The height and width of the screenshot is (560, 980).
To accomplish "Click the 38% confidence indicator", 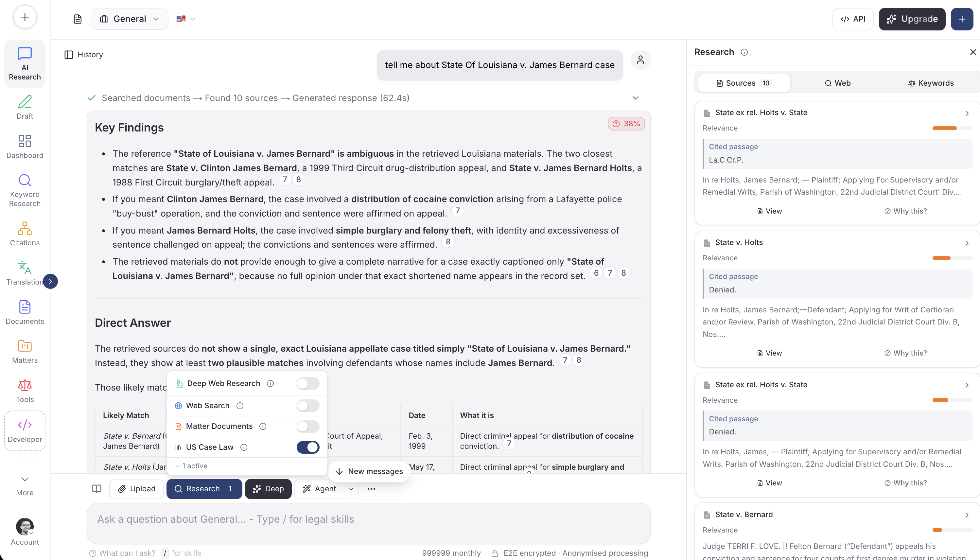I will point(626,124).
